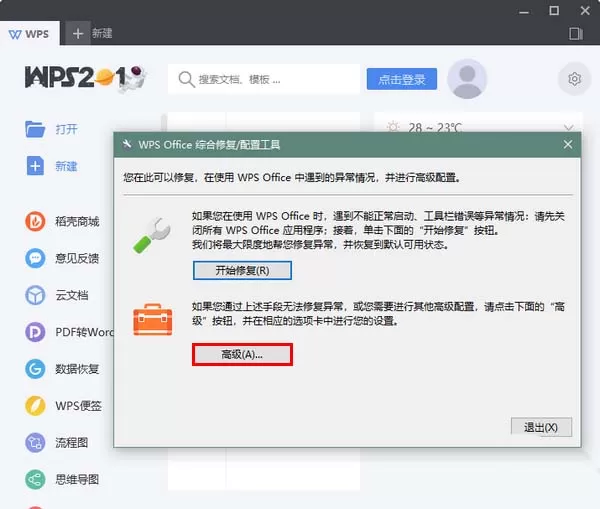Image resolution: width=600 pixels, height=509 pixels.
Task: Open the 意见反馈 chat icon
Action: coord(35,258)
